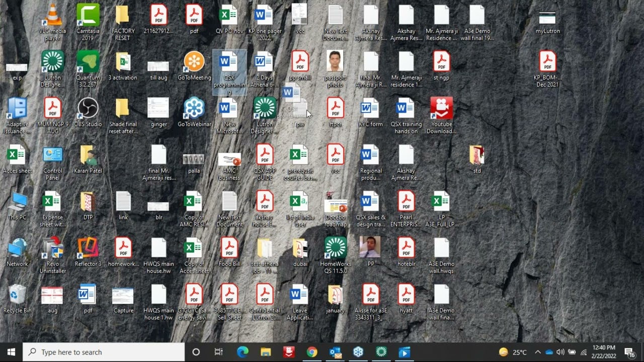Select the KYC form Word document
The width and height of the screenshot is (644, 362).
pyautogui.click(x=370, y=112)
